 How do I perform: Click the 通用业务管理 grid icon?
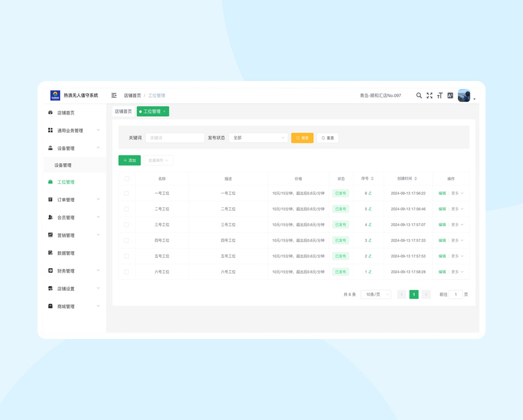point(50,130)
